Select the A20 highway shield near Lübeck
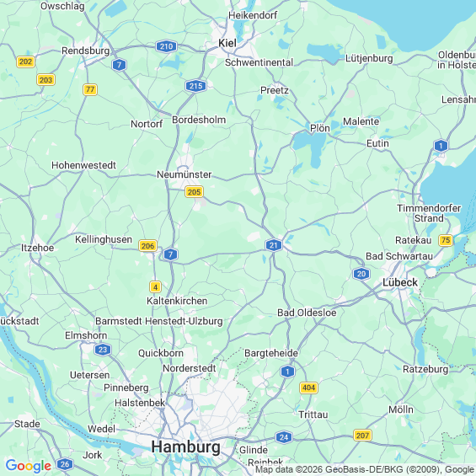The height and width of the screenshot is (476, 476). point(361,274)
